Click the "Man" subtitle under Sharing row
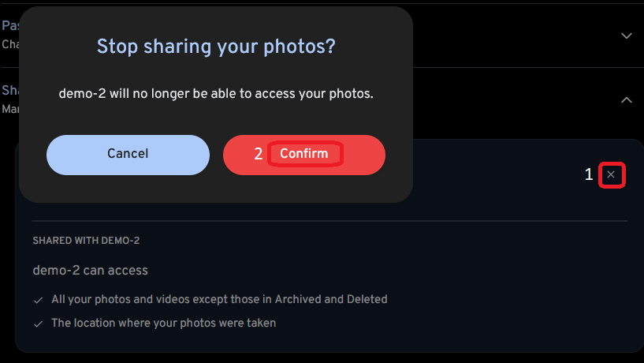 coord(9,108)
